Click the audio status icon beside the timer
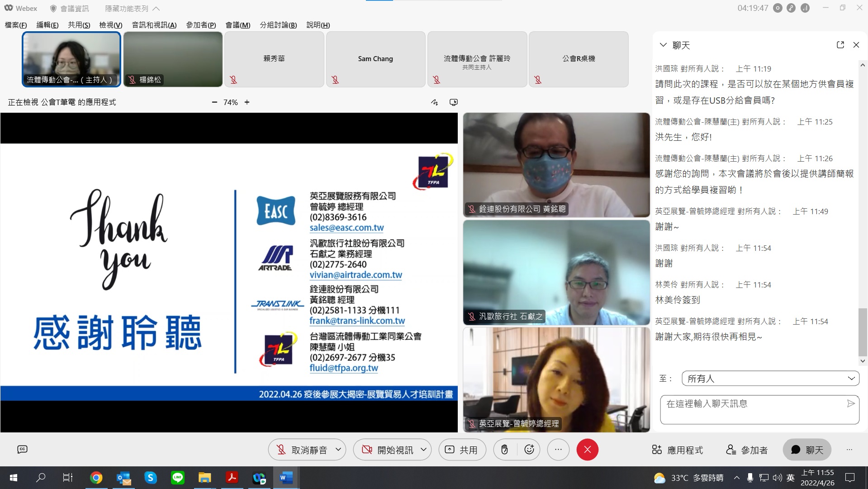 (791, 8)
